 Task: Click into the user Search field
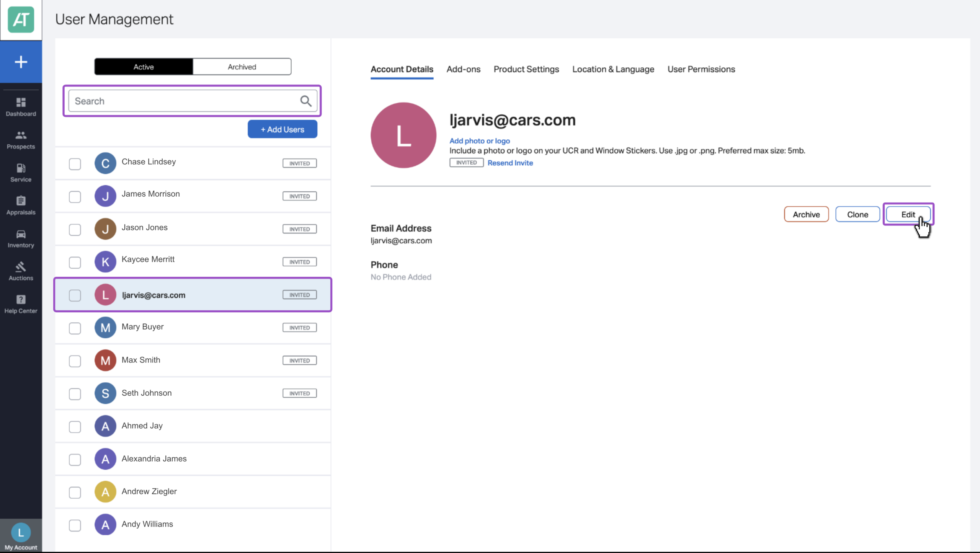pos(193,101)
